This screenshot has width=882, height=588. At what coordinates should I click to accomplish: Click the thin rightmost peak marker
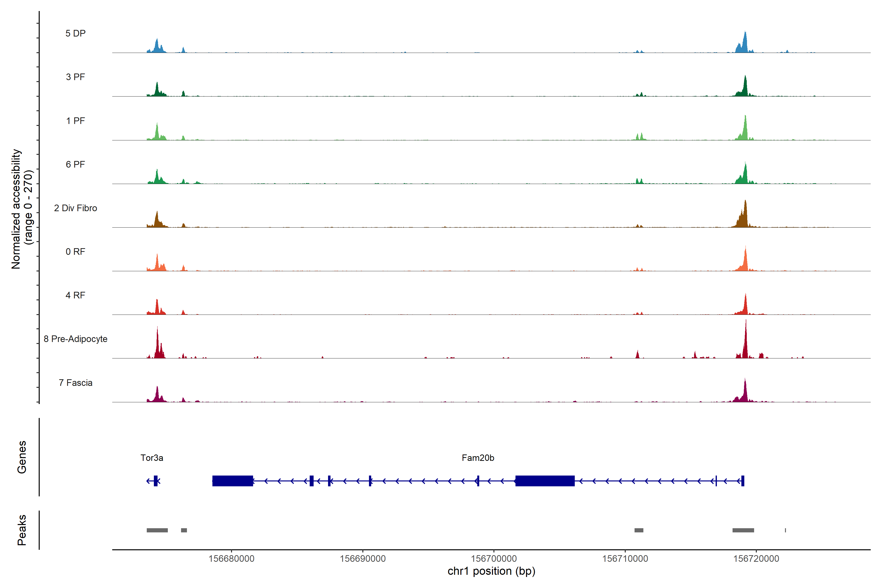click(x=785, y=530)
